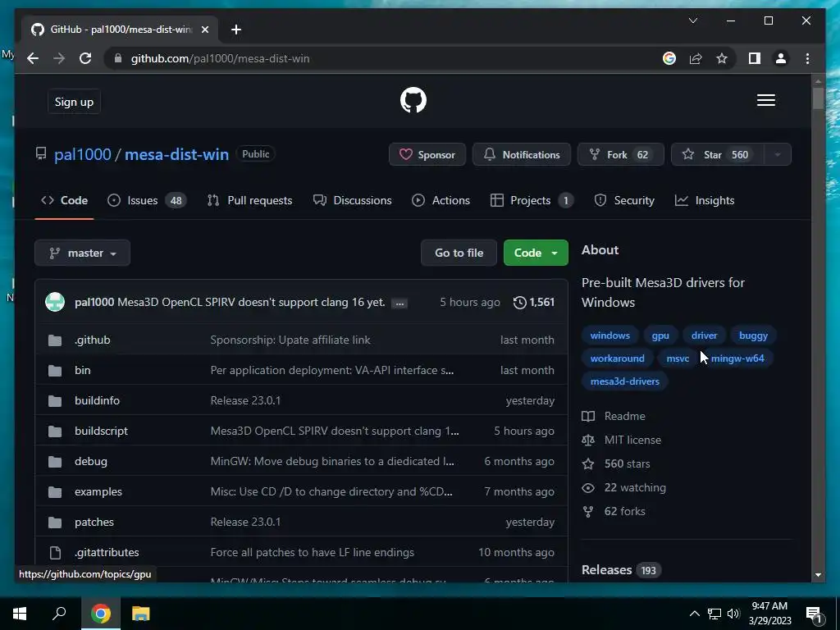Click pal1000 avatar in latest commit
The image size is (840, 630).
(x=55, y=302)
